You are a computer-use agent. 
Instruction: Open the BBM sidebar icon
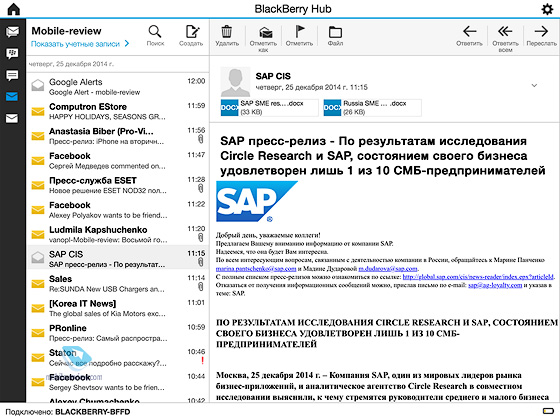pyautogui.click(x=12, y=54)
